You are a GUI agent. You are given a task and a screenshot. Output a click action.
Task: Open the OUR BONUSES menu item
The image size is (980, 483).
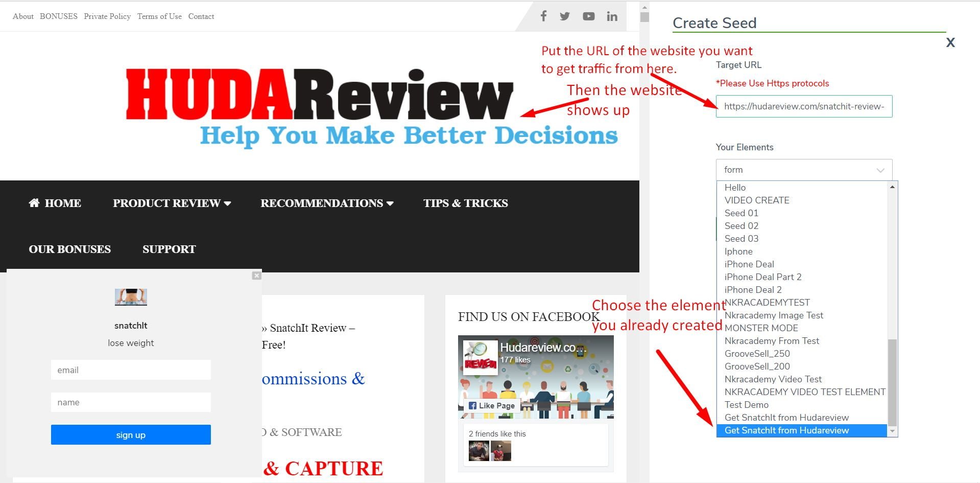(69, 249)
